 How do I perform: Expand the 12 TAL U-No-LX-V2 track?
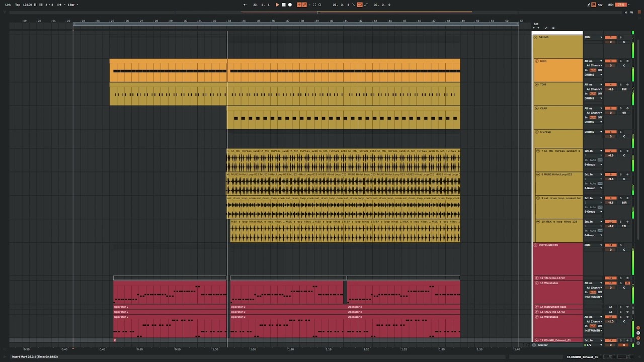pos(536,278)
